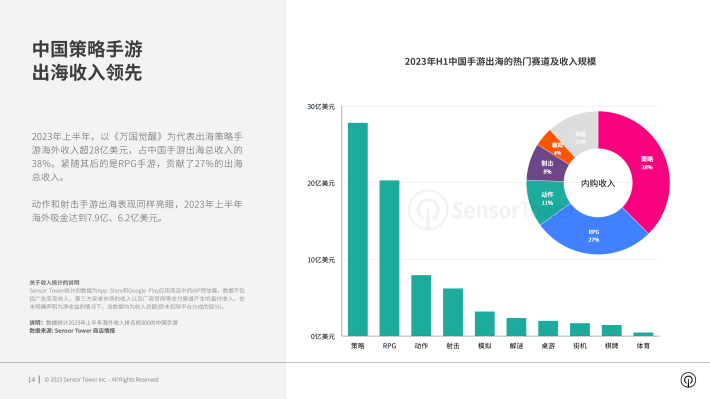
Task: Select the teal 动作 11% donut segment
Action: [547, 199]
